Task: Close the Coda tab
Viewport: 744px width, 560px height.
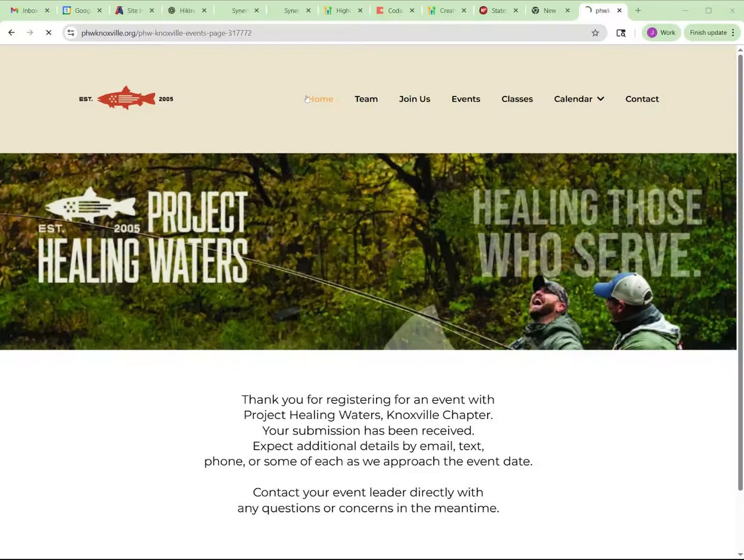Action: click(x=412, y=10)
